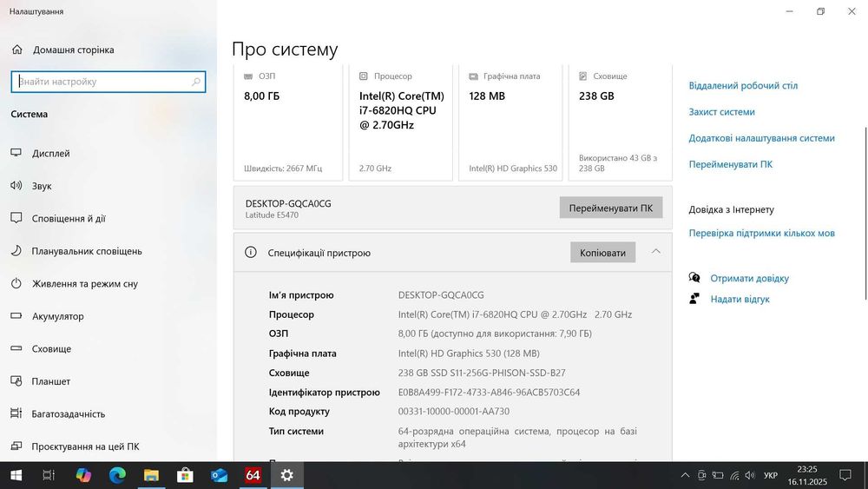The image size is (868, 489).
Task: Click the Отримати довідку chat icon
Action: pos(694,278)
